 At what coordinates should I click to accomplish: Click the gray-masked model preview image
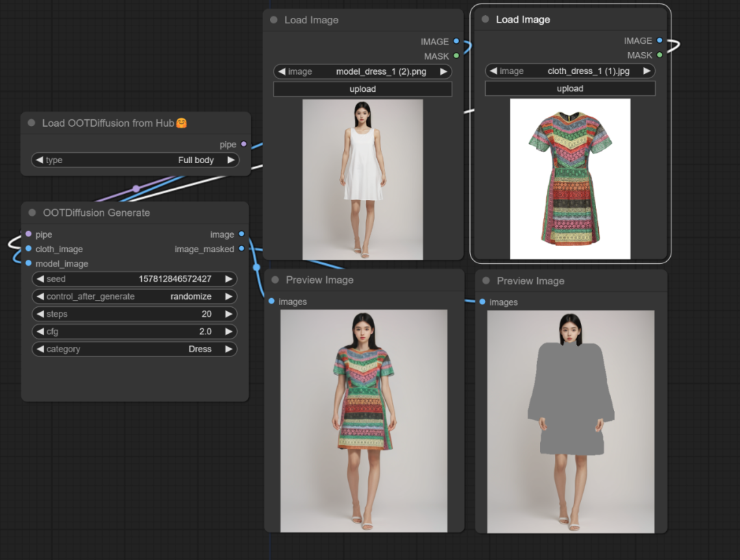pyautogui.click(x=571, y=422)
